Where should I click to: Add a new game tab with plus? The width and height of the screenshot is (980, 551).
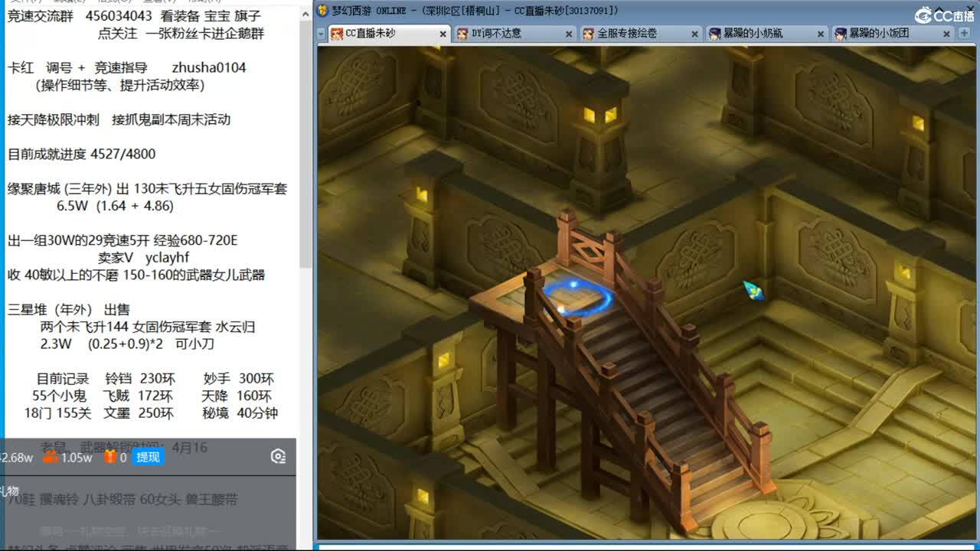[964, 34]
